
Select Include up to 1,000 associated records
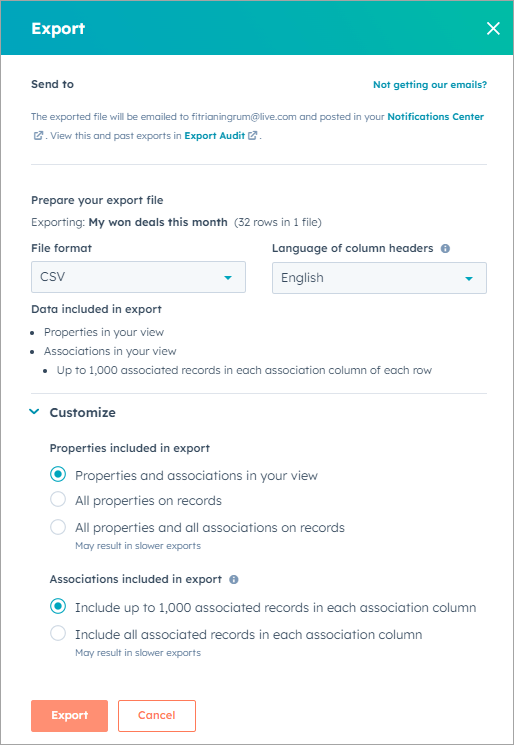(x=58, y=607)
